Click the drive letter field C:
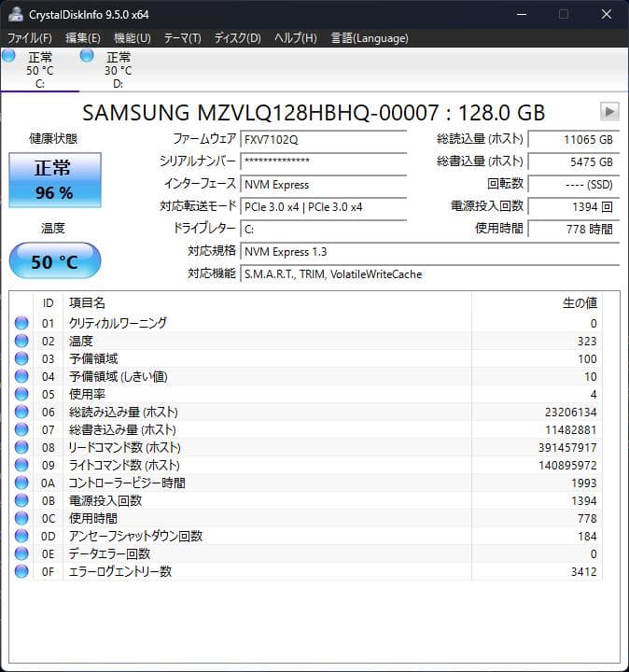629x672 pixels. point(324,230)
